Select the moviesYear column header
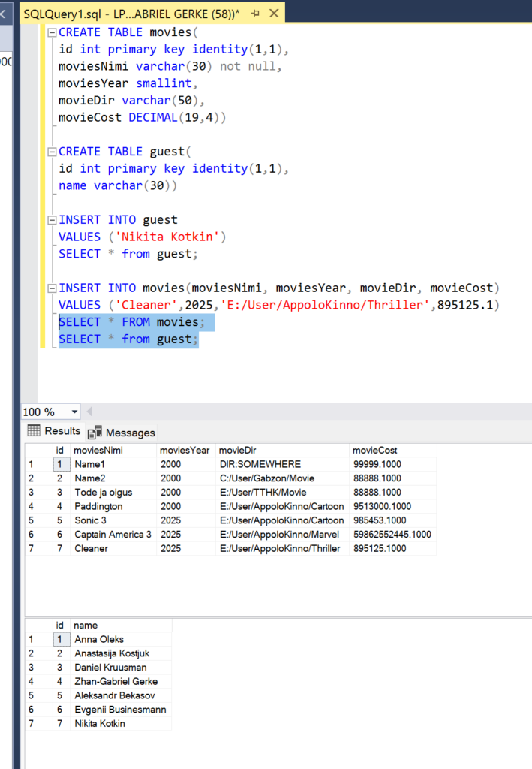 (x=185, y=451)
